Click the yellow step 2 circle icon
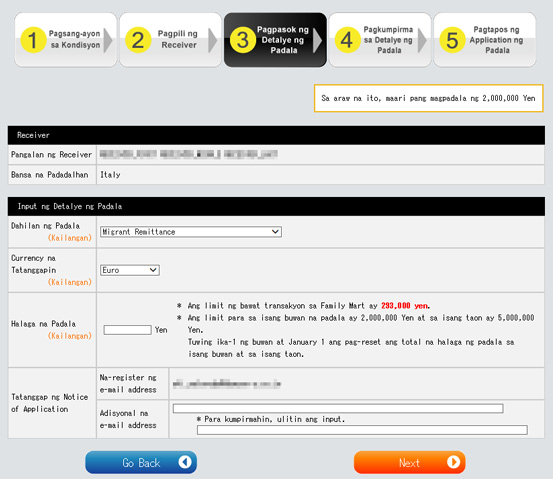 click(x=138, y=40)
